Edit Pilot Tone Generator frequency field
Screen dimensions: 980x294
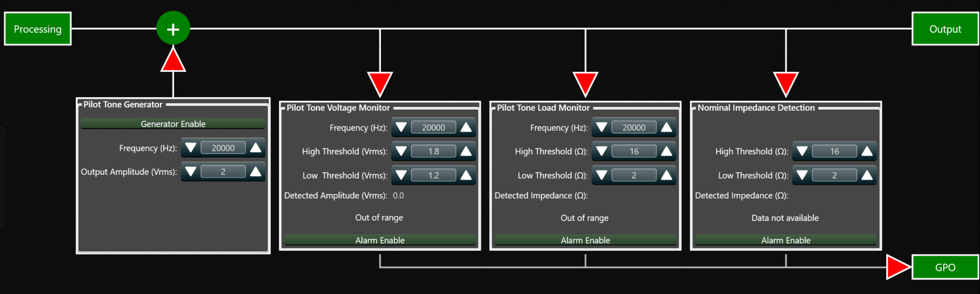tap(223, 147)
